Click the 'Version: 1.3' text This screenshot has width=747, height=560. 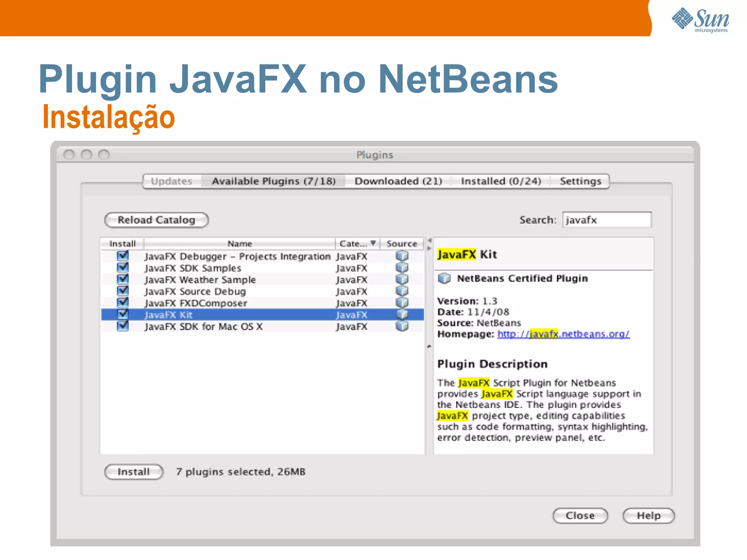pos(467,301)
